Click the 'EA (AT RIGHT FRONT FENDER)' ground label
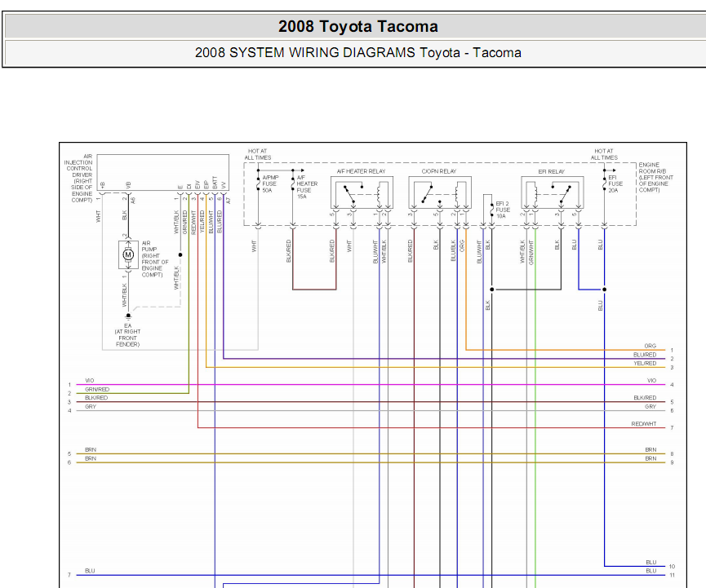This screenshot has width=706, height=588. pos(127,334)
